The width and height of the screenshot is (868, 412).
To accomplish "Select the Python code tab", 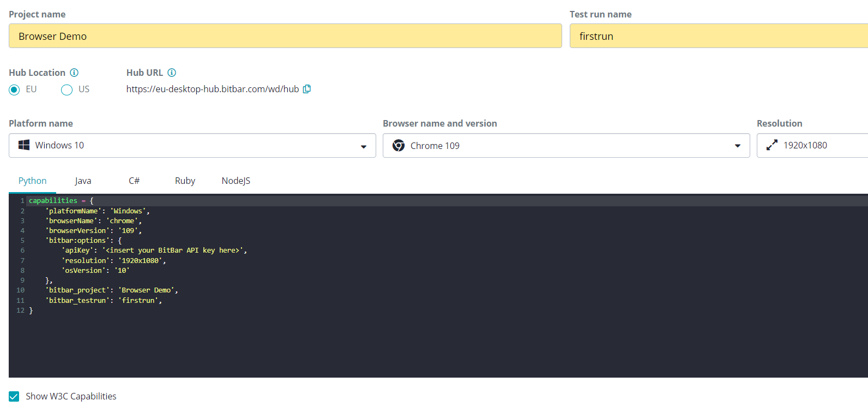I will (33, 181).
